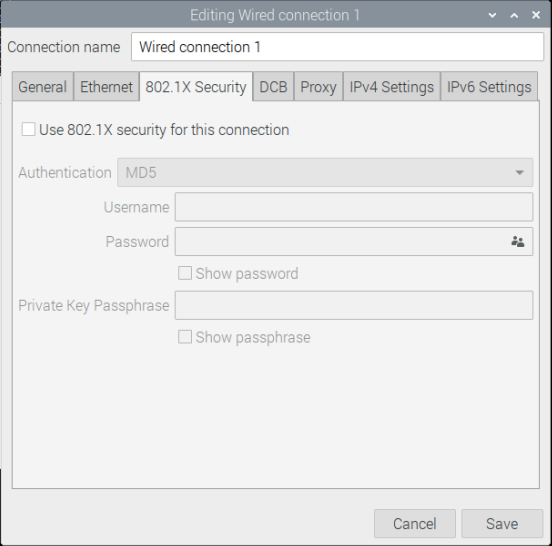
Task: Click the Authentication dropdown arrow
Action: (x=519, y=172)
